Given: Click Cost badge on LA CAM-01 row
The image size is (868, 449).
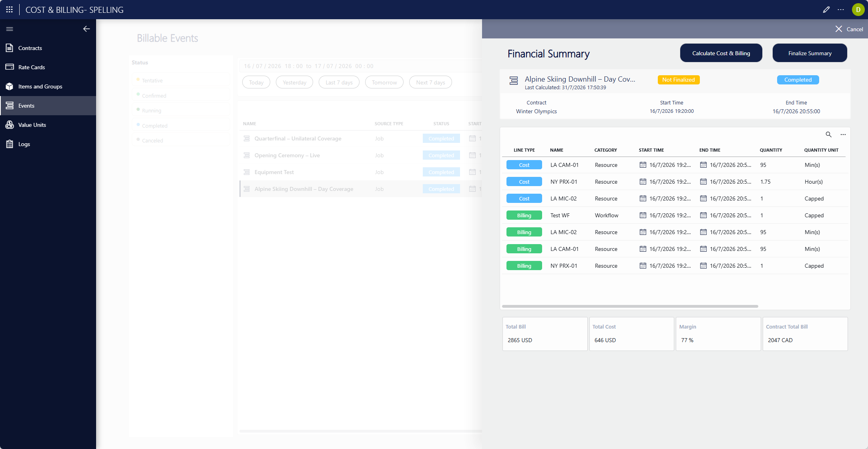Looking at the screenshot, I should pyautogui.click(x=524, y=165).
